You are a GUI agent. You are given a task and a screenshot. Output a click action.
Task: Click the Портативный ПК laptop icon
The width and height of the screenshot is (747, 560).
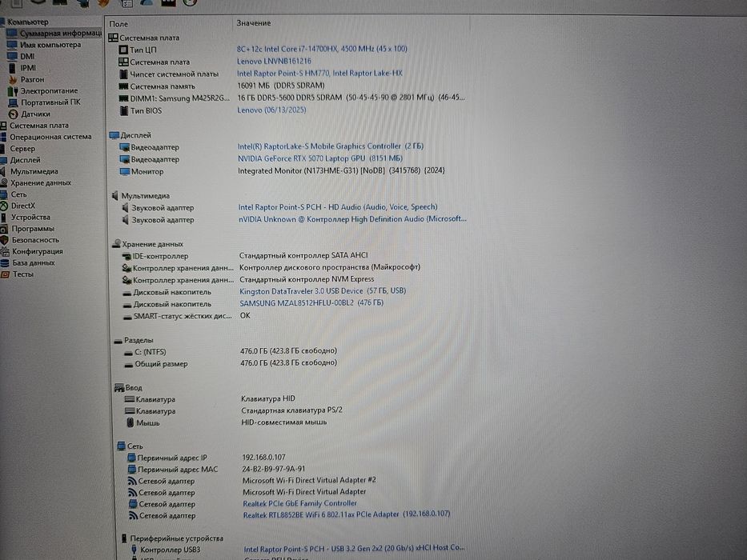point(13,102)
